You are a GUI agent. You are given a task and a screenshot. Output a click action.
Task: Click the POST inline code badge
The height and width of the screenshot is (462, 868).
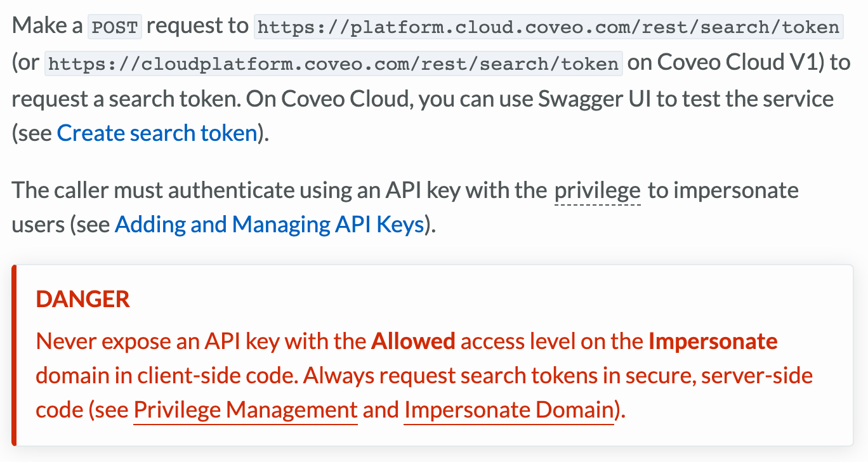pos(117,27)
